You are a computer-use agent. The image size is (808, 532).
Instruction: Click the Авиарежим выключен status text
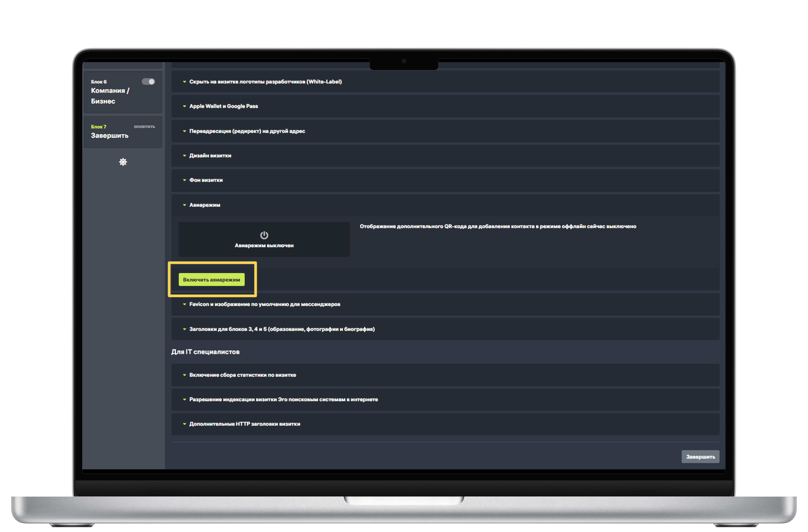coord(264,246)
